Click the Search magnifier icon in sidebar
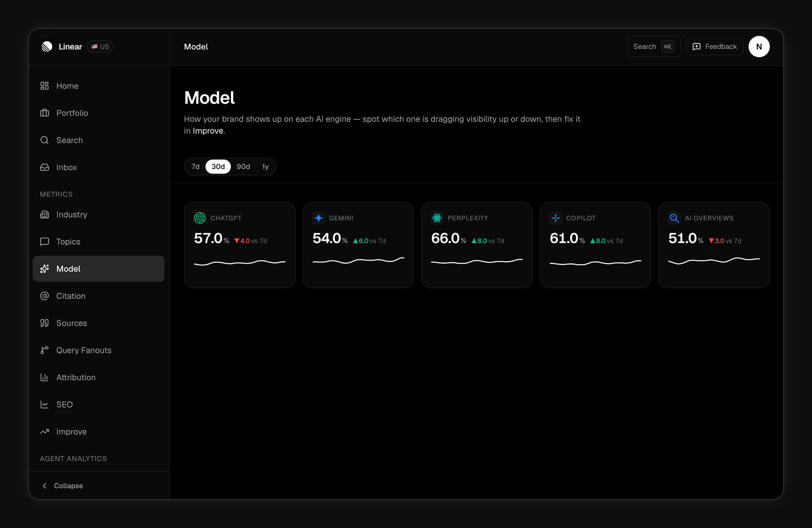The width and height of the screenshot is (812, 528). [x=45, y=140]
